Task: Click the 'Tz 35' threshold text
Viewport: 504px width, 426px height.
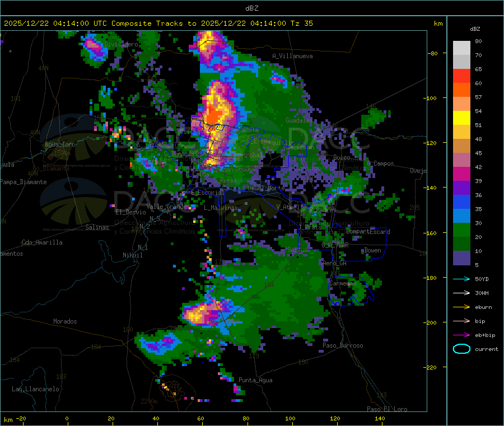Action: click(x=301, y=24)
